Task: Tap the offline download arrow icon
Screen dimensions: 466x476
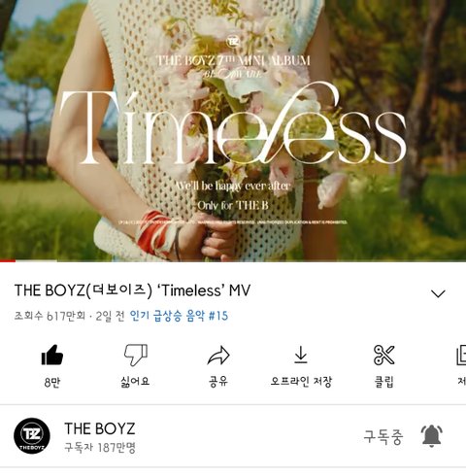Action: [x=301, y=355]
